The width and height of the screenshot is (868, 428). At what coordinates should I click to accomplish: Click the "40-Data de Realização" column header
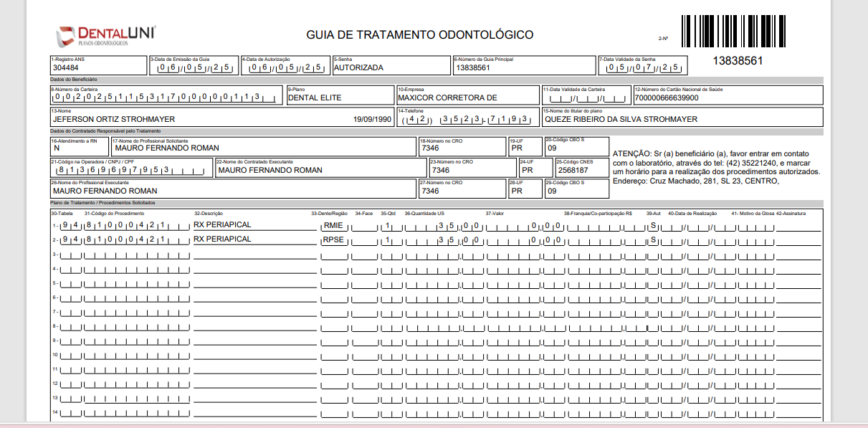tap(693, 214)
